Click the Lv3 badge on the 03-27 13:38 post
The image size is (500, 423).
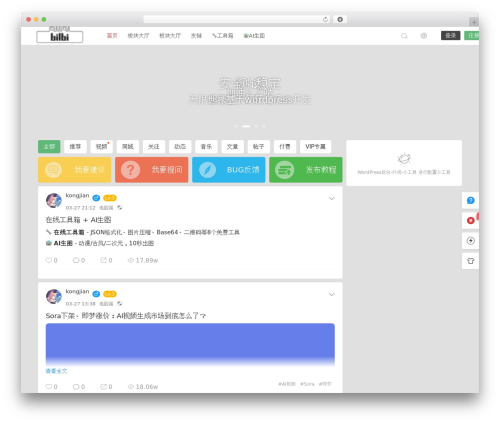pyautogui.click(x=110, y=294)
